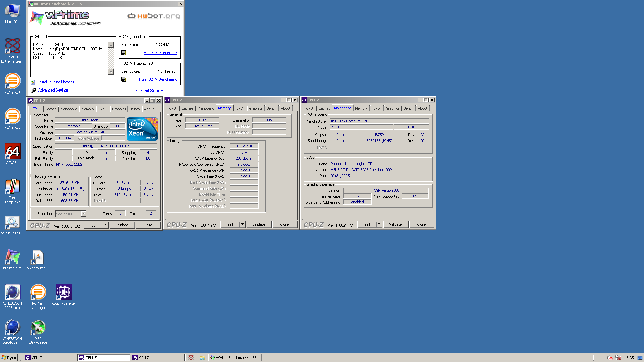Expand the Tools arrow in the Mainboard tab window
The image size is (644, 362).
379,224
